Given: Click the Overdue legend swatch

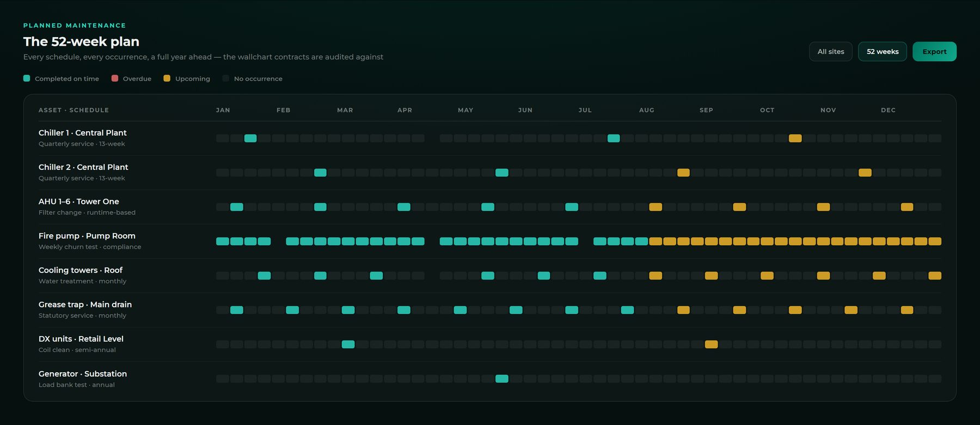Looking at the screenshot, I should point(115,78).
